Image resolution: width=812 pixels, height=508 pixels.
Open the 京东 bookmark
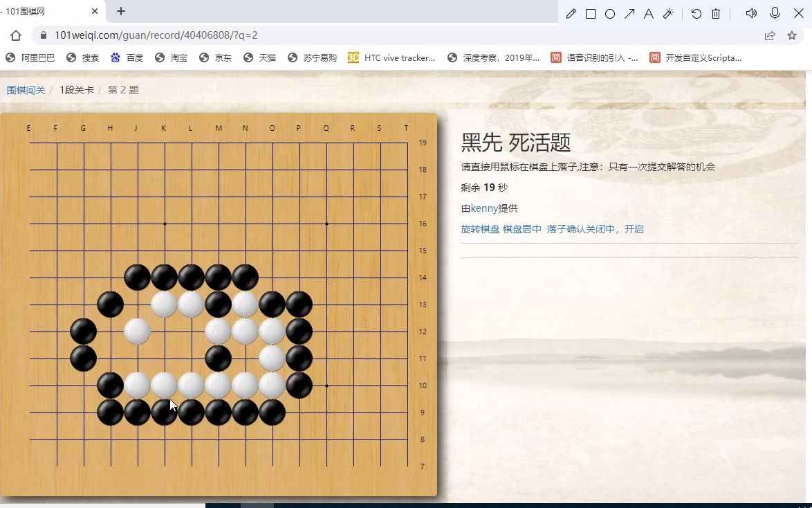tap(215, 57)
